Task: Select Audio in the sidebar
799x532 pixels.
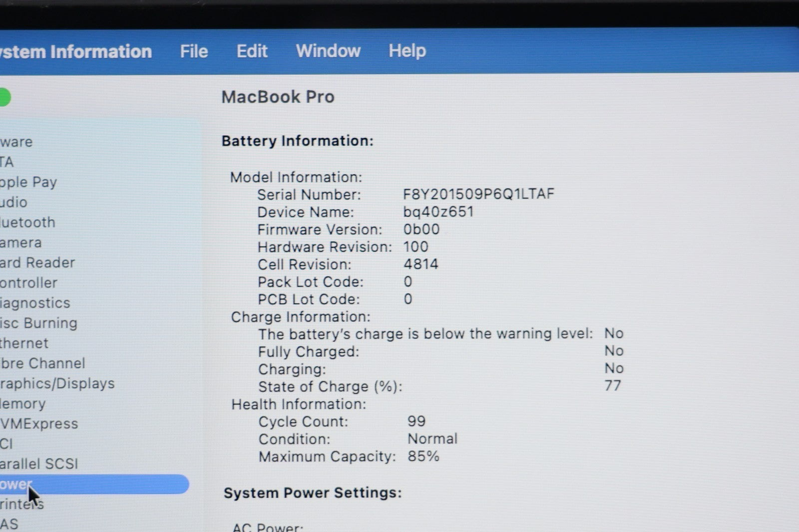Action: [14, 202]
